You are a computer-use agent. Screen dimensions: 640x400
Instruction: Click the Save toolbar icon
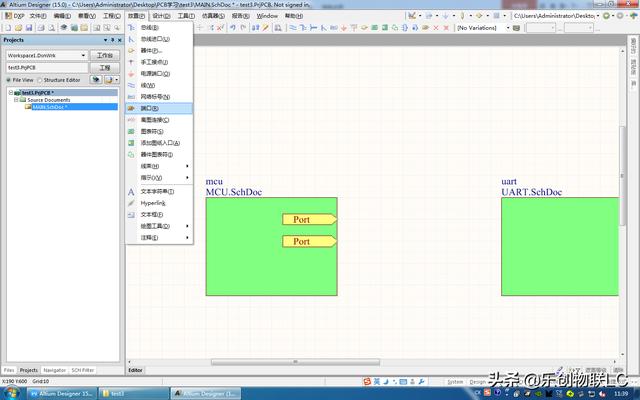tap(29, 28)
